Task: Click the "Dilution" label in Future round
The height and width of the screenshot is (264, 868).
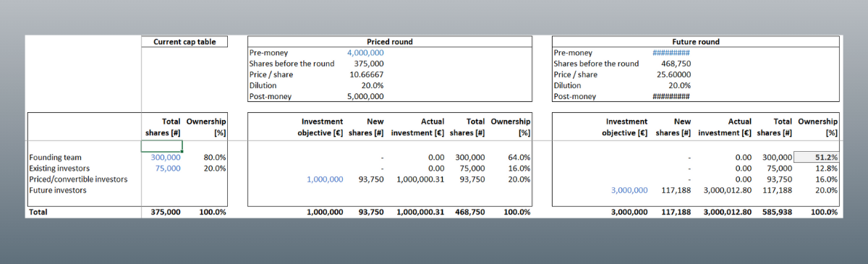Action: tap(567, 85)
